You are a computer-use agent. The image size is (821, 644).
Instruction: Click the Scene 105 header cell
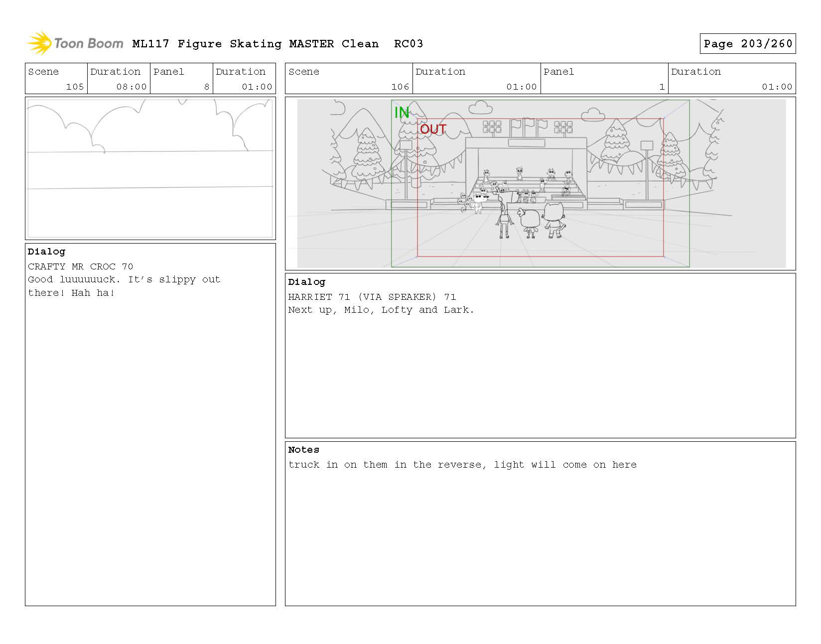tap(56, 79)
